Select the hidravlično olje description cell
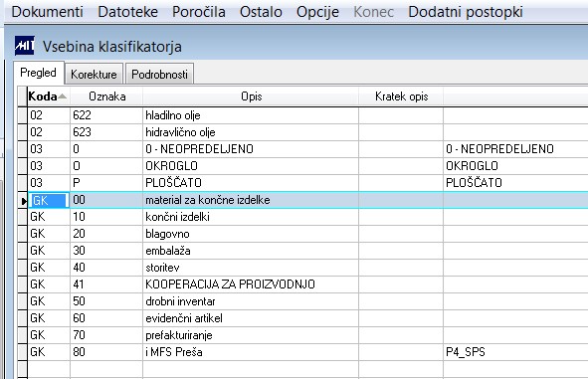The image size is (588, 379). pos(251,132)
